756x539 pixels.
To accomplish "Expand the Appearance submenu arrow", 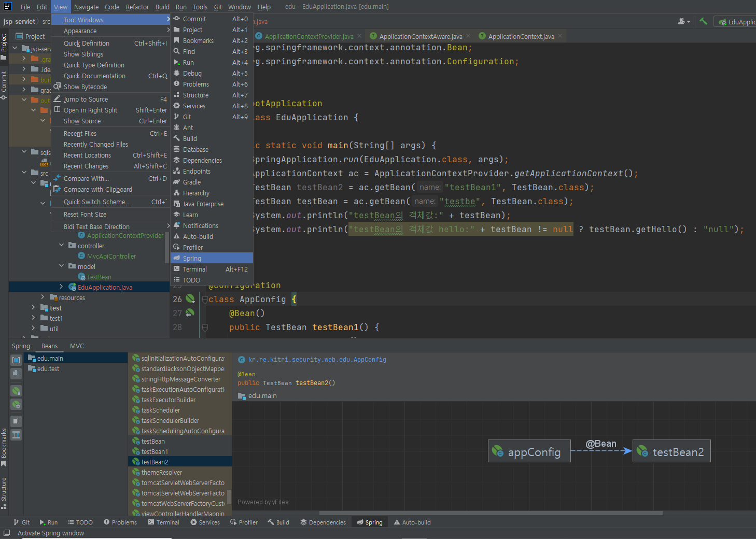I will pos(168,31).
